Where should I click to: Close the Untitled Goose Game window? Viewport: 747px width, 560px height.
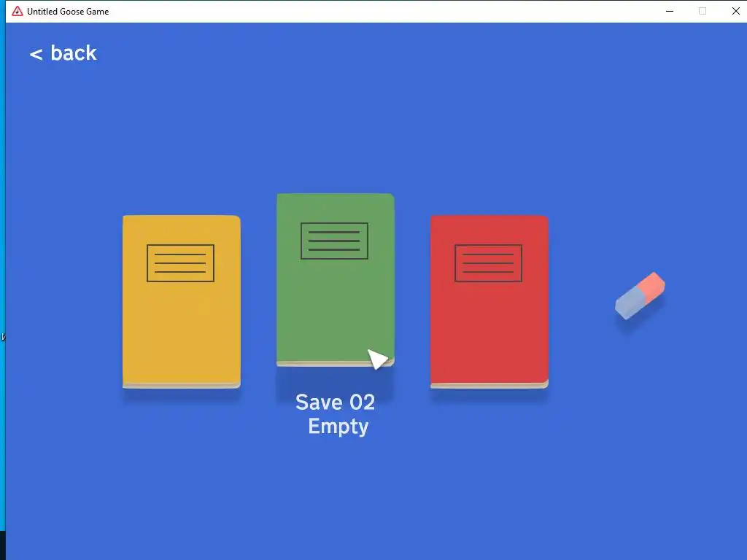[735, 11]
